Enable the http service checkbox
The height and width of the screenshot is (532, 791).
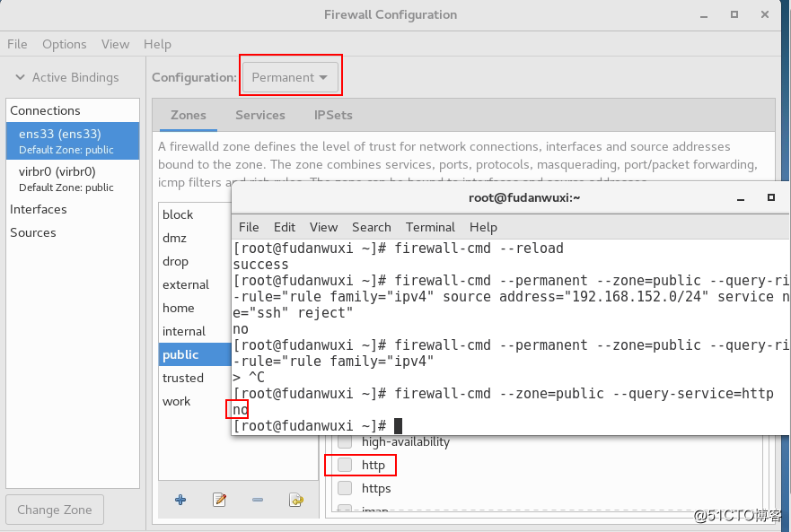point(345,465)
